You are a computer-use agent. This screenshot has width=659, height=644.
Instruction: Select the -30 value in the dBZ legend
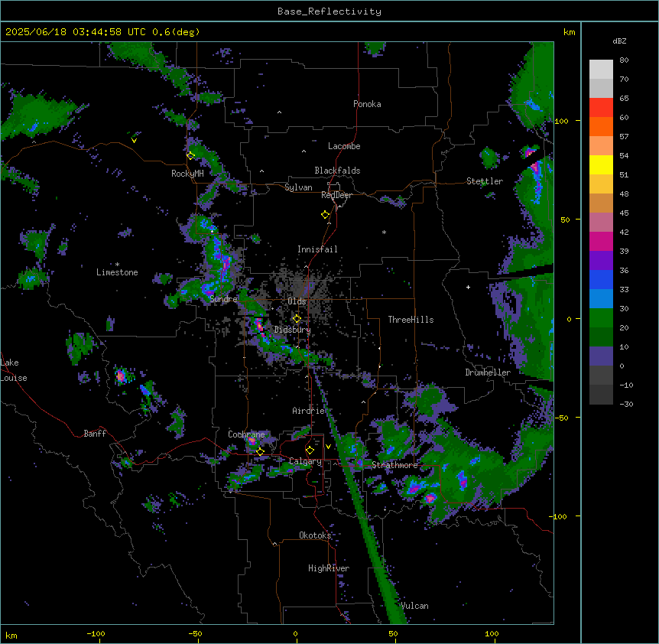tap(626, 404)
